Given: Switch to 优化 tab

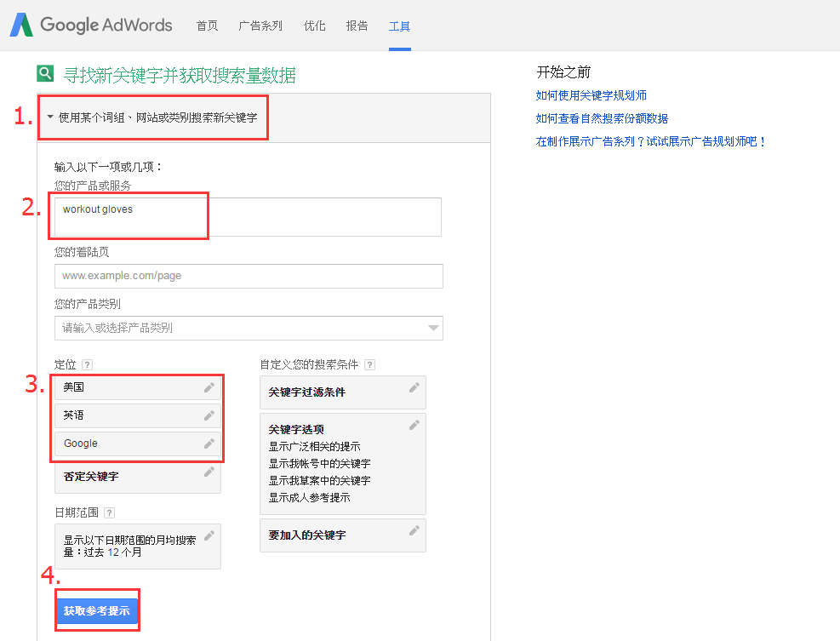Looking at the screenshot, I should [314, 26].
